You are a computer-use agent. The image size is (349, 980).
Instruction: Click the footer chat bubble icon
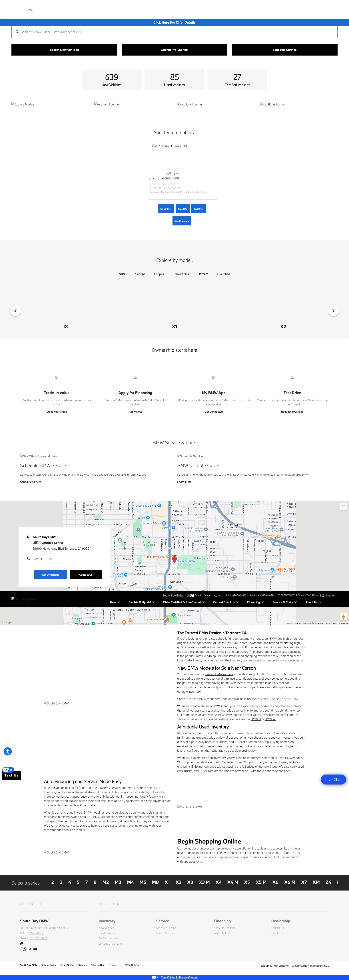(22, 944)
